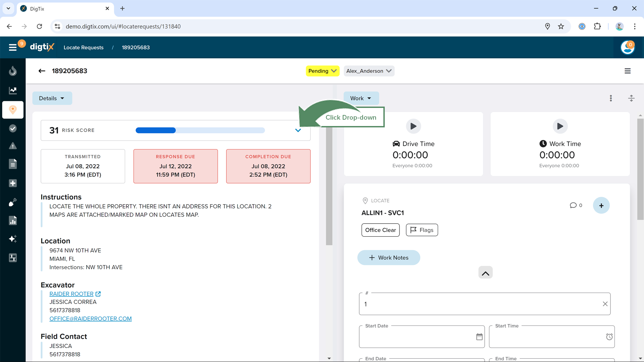
Task: Open the Work section menu
Action: [361, 98]
